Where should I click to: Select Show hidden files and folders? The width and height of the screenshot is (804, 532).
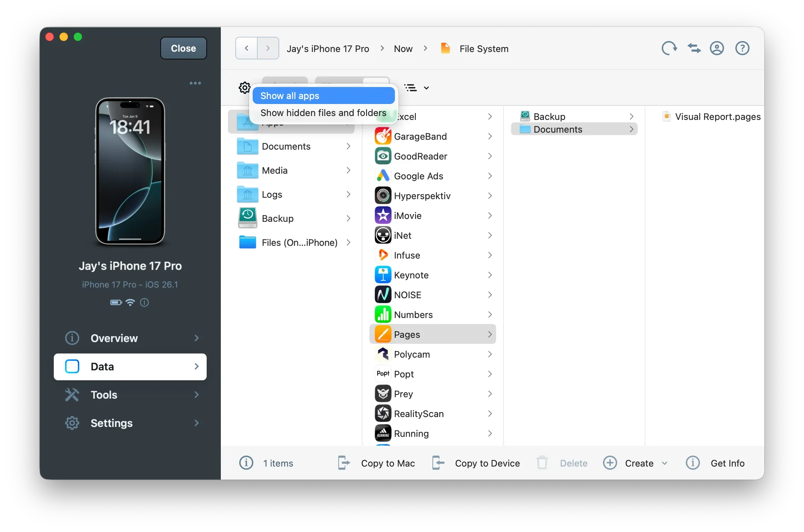coord(323,112)
